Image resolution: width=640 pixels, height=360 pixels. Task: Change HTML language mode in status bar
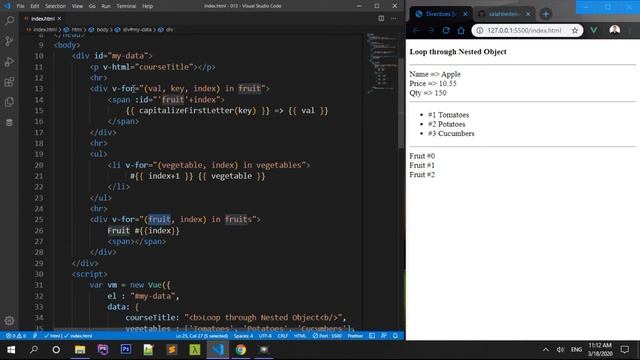coord(300,336)
